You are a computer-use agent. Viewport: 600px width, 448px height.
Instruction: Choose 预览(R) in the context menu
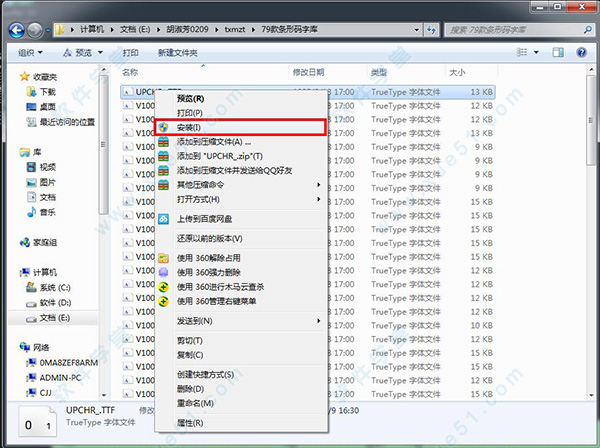[x=240, y=99]
